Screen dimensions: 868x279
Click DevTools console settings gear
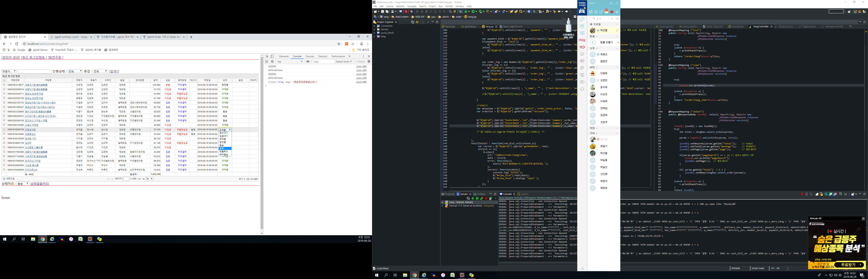369,62
